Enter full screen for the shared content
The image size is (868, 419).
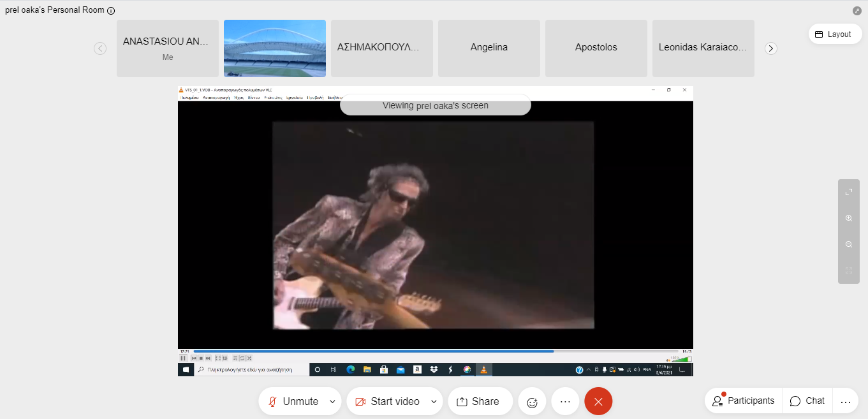coord(849,192)
